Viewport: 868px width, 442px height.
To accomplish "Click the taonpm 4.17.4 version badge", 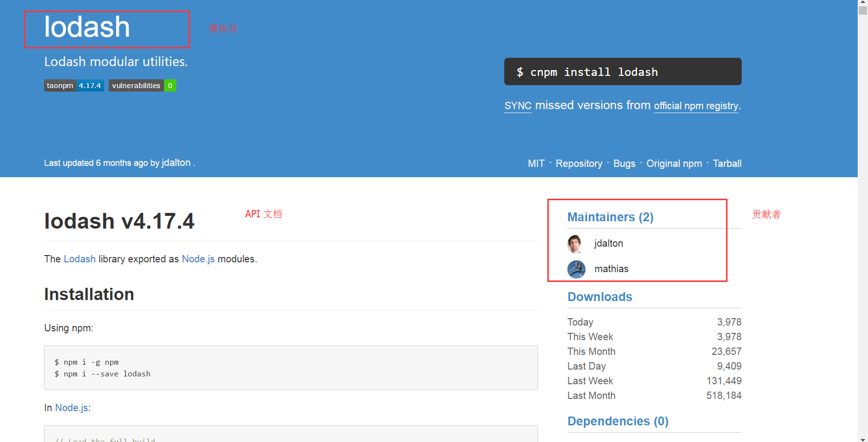I will pos(74,86).
